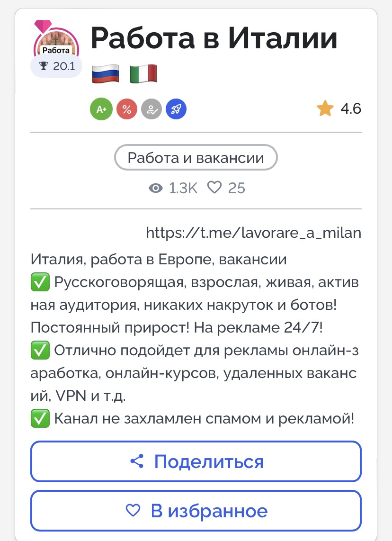Click the blue rocket badge icon

click(x=176, y=109)
